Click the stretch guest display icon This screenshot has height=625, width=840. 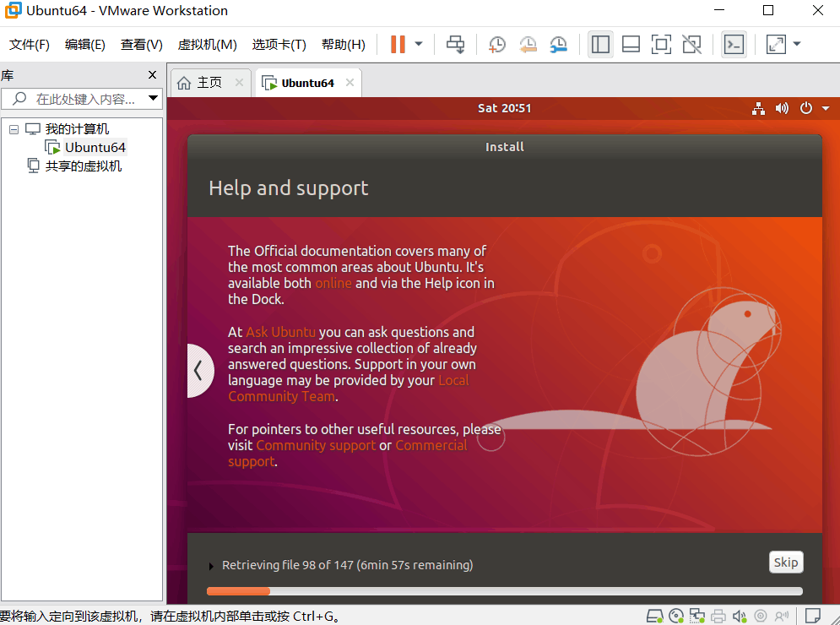tap(776, 44)
